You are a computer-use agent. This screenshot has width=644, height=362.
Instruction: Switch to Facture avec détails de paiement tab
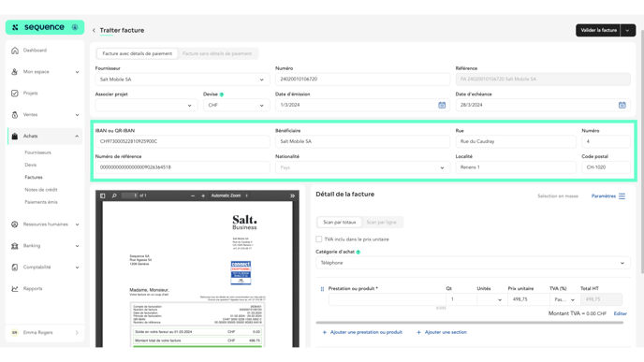138,53
